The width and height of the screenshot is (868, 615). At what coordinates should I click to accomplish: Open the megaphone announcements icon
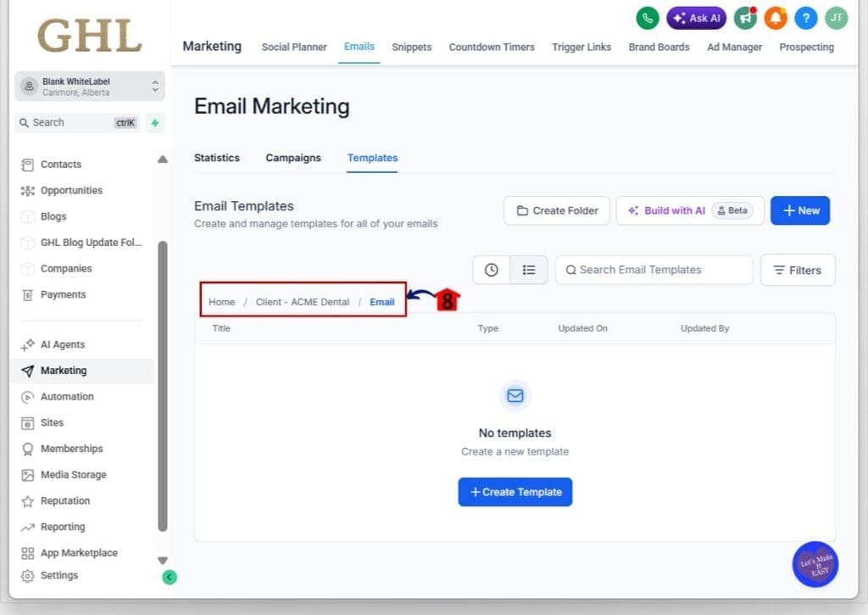click(746, 18)
